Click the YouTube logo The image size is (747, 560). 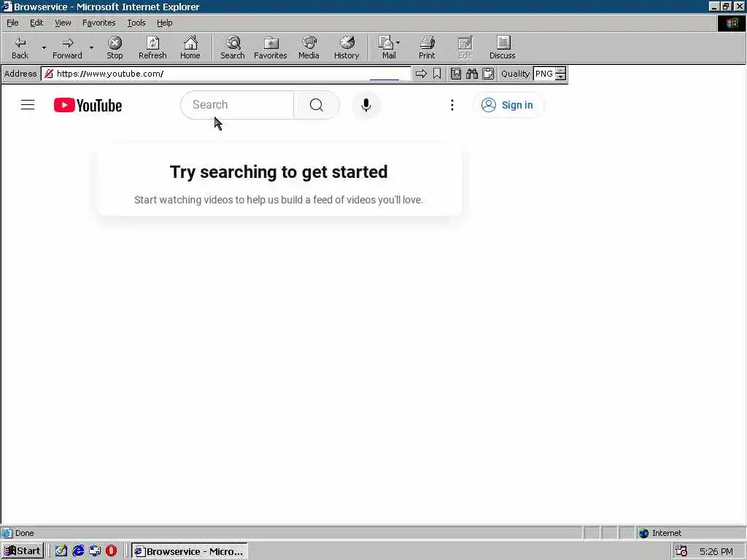(x=88, y=105)
